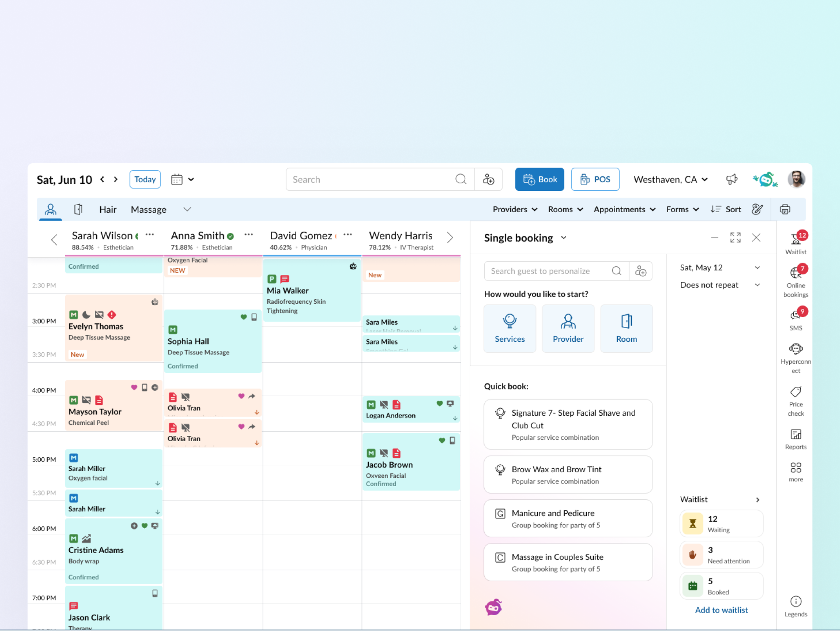Image resolution: width=840 pixels, height=631 pixels.
Task: Select the provider view tab
Action: 51,209
